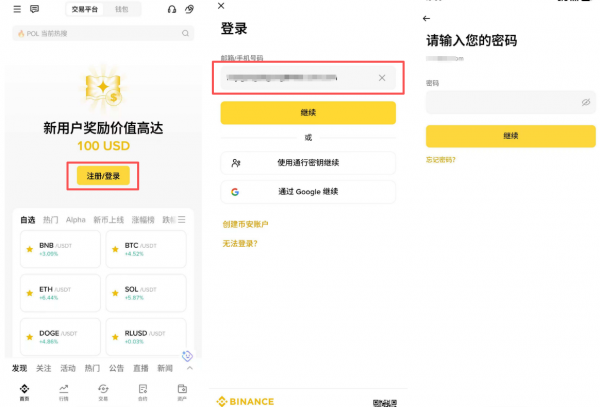Open the chat messages icon
The width and height of the screenshot is (600, 407).
coord(34,9)
